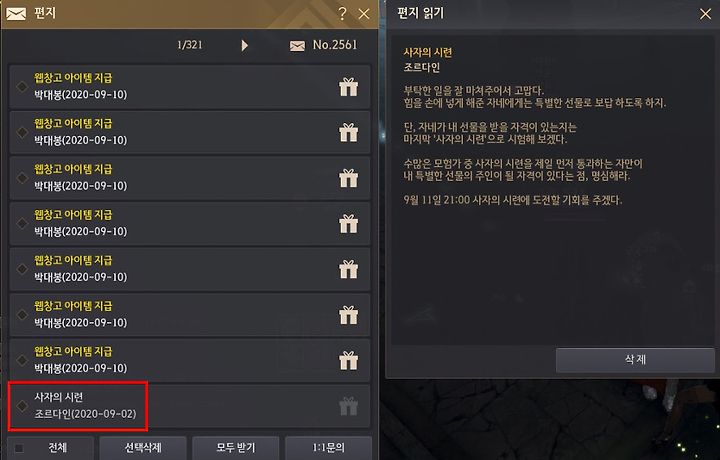Toggle diamond selector on sixth mail row

point(22,314)
